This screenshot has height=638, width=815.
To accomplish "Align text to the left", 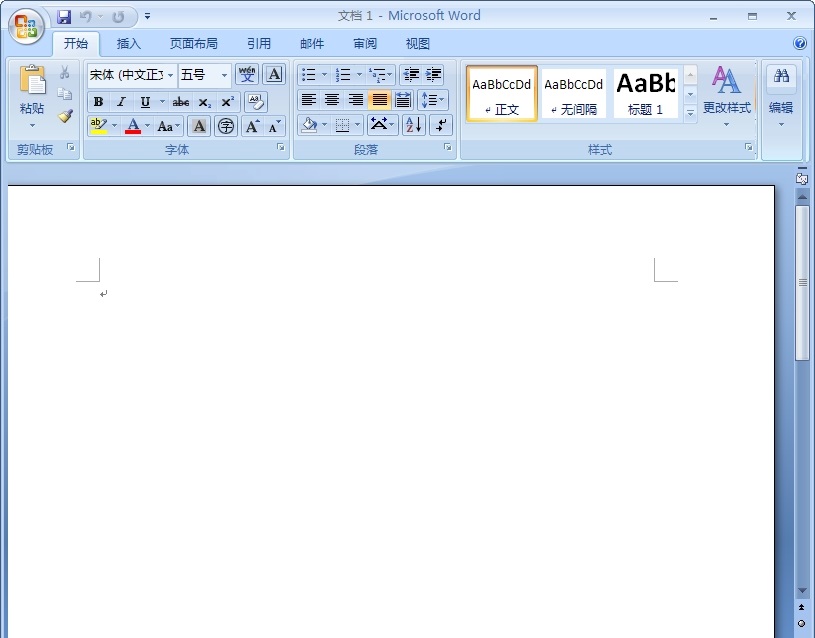I will click(x=309, y=100).
